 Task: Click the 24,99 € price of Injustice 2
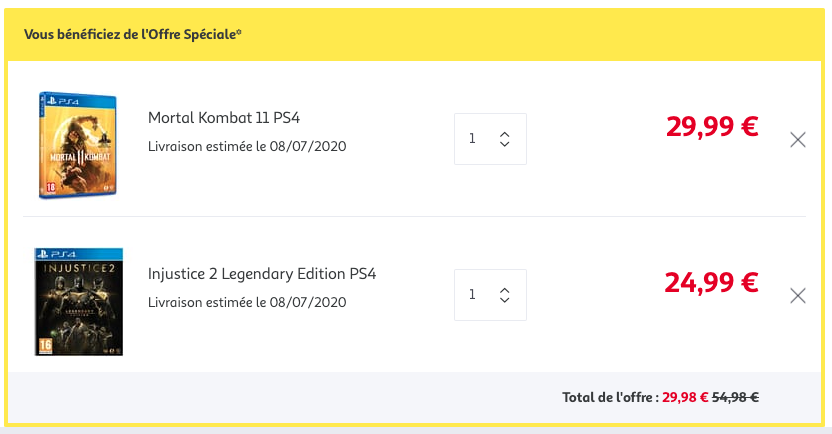711,283
